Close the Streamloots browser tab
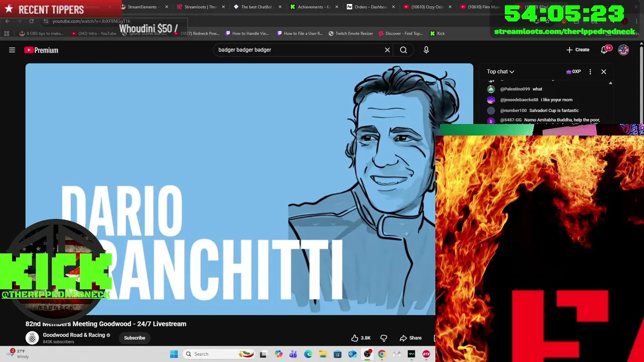This screenshot has height=362, width=644. (x=223, y=7)
